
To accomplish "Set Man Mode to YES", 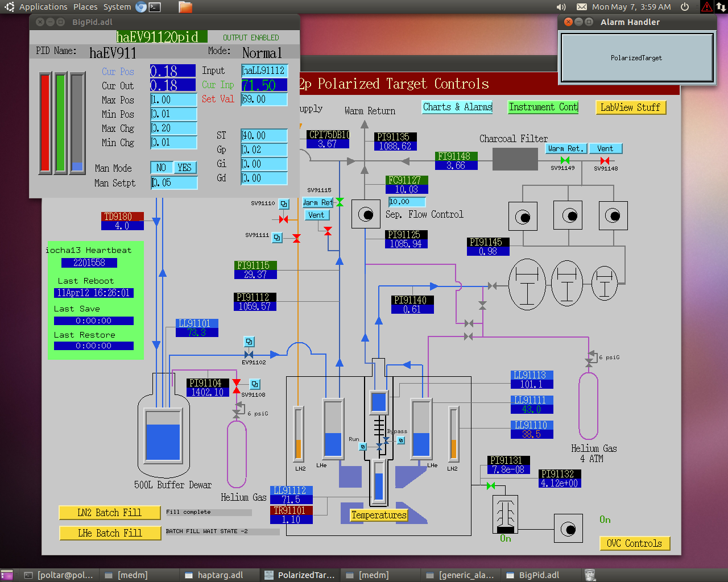I will 184,168.
